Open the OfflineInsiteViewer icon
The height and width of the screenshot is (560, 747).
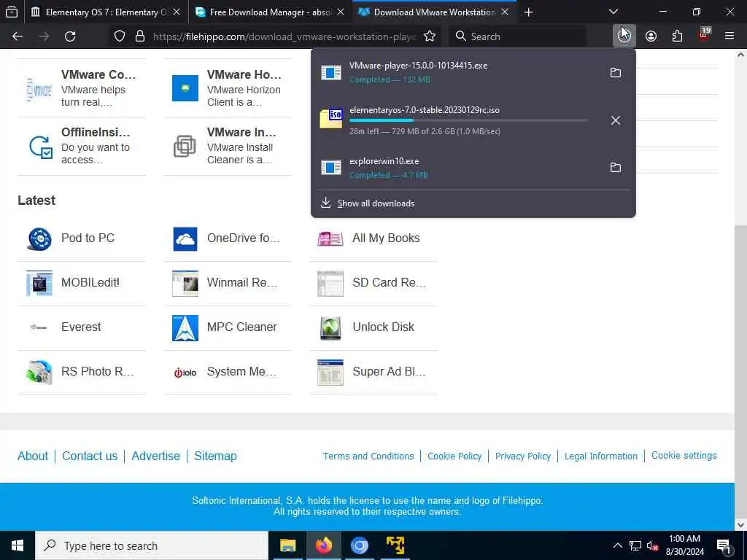click(x=40, y=146)
